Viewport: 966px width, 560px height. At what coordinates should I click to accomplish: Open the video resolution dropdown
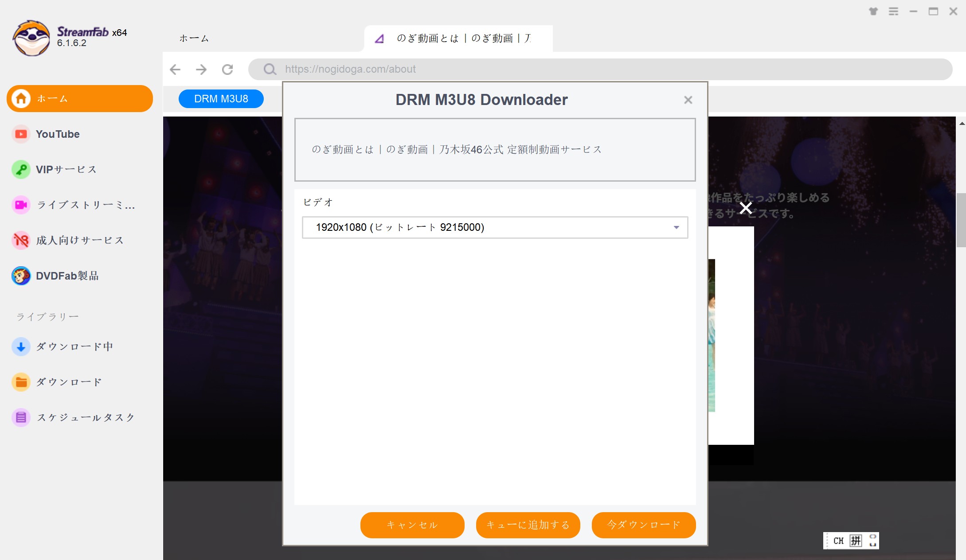click(x=495, y=227)
